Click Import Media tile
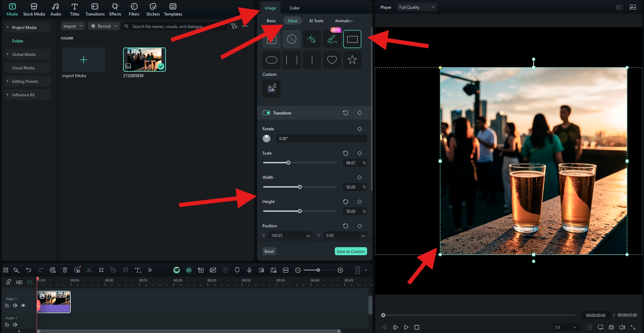Image resolution: width=644 pixels, height=333 pixels. tap(83, 60)
